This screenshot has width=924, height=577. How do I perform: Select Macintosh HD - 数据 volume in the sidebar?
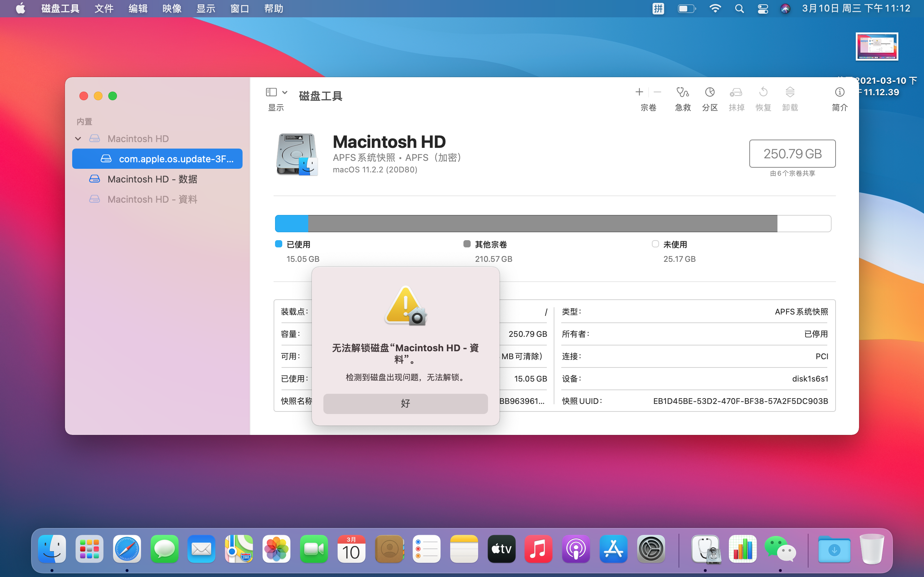[152, 179]
